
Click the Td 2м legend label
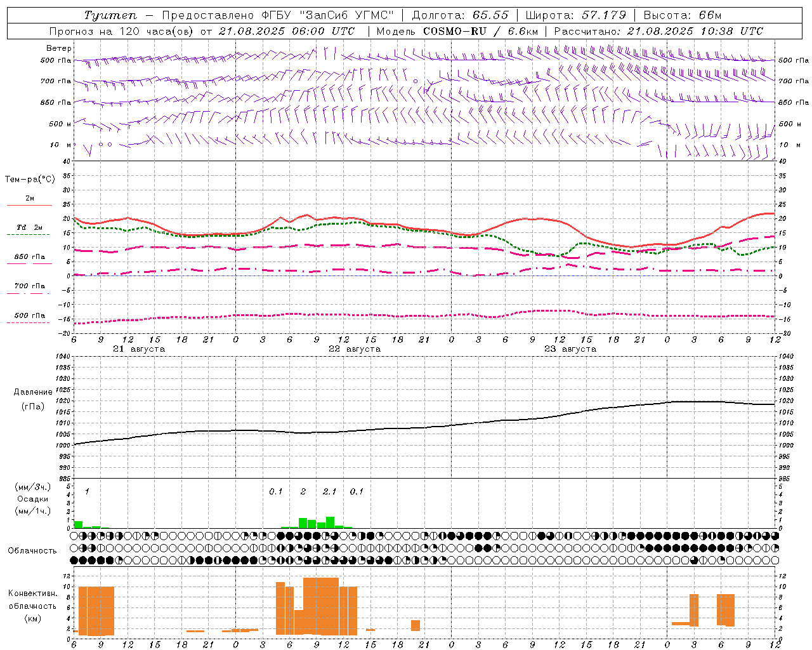point(30,227)
